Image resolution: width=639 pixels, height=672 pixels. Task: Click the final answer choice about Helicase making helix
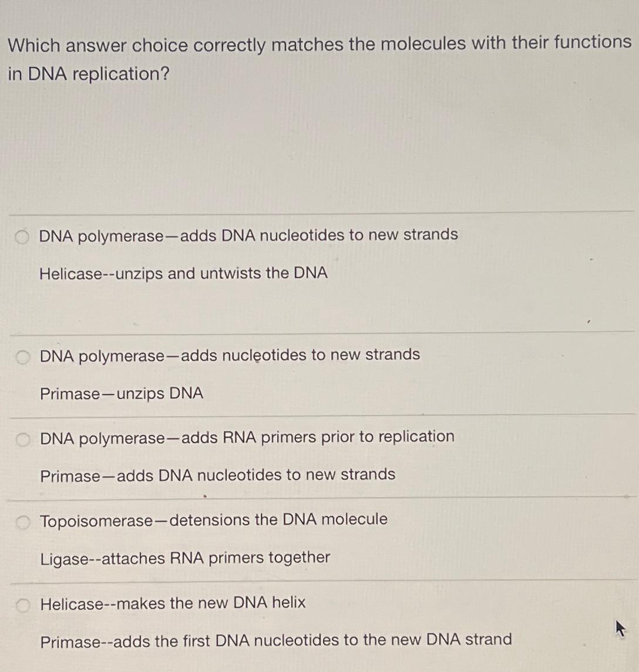pyautogui.click(x=172, y=603)
